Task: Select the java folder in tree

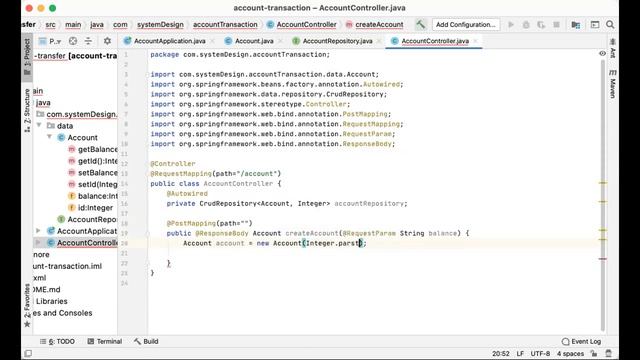Action: [x=42, y=103]
